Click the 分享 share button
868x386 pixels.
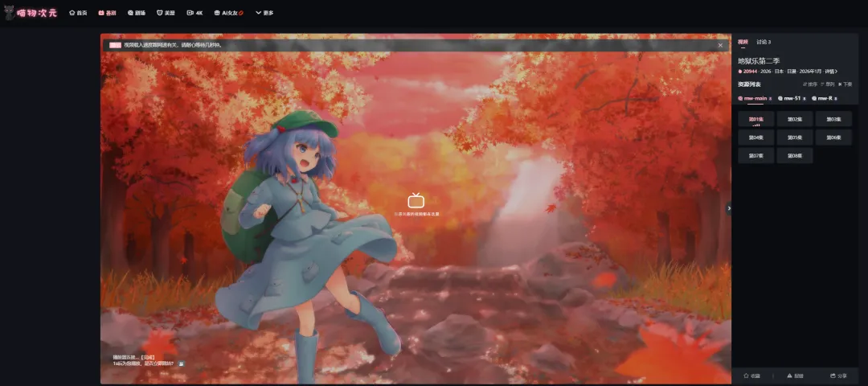coord(838,376)
